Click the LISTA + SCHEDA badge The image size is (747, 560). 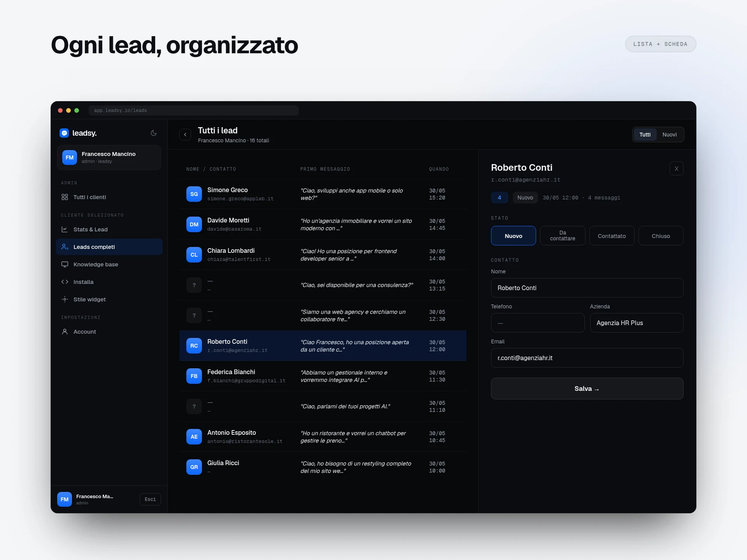click(660, 44)
